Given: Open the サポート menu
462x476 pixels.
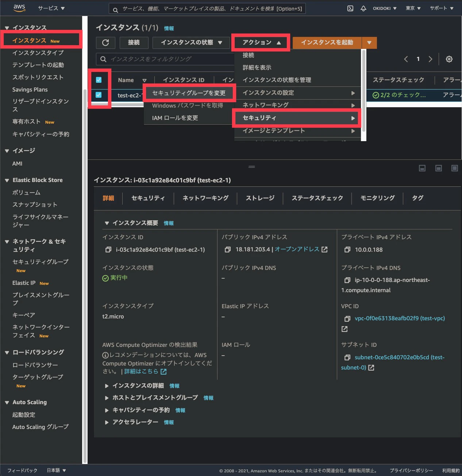Looking at the screenshot, I should pos(442,8).
